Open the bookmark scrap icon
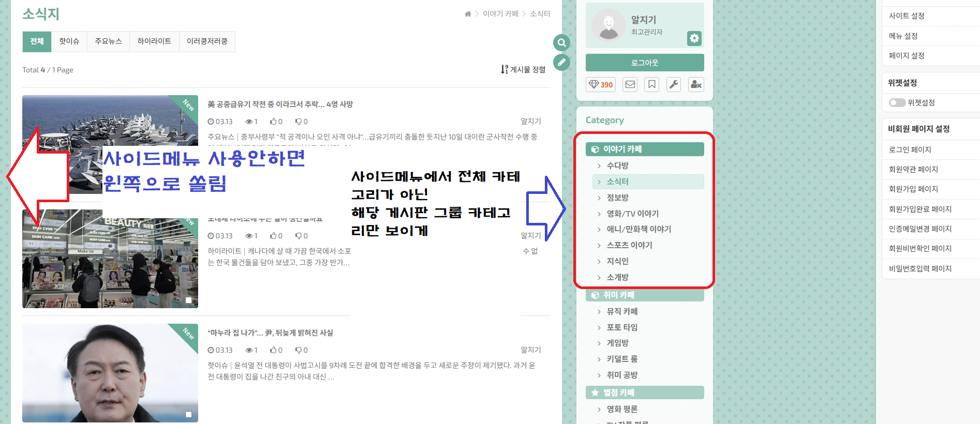 652,85
